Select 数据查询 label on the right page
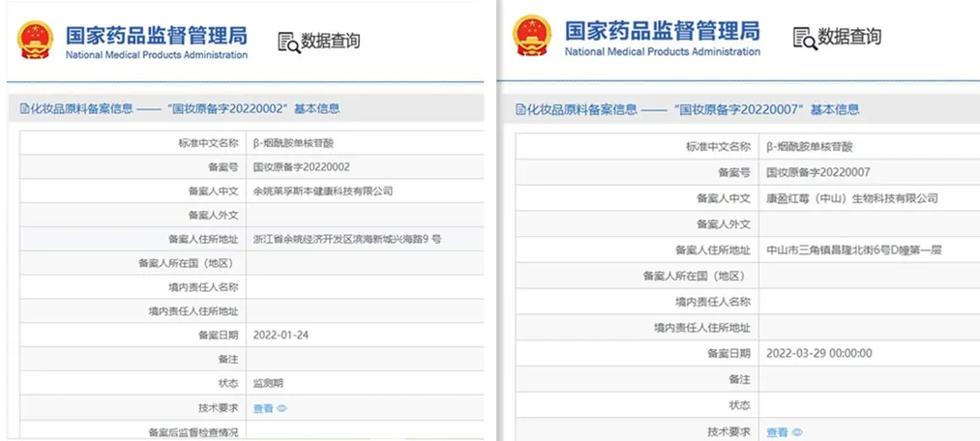Viewport: 980px width, 441px height. pos(849,37)
